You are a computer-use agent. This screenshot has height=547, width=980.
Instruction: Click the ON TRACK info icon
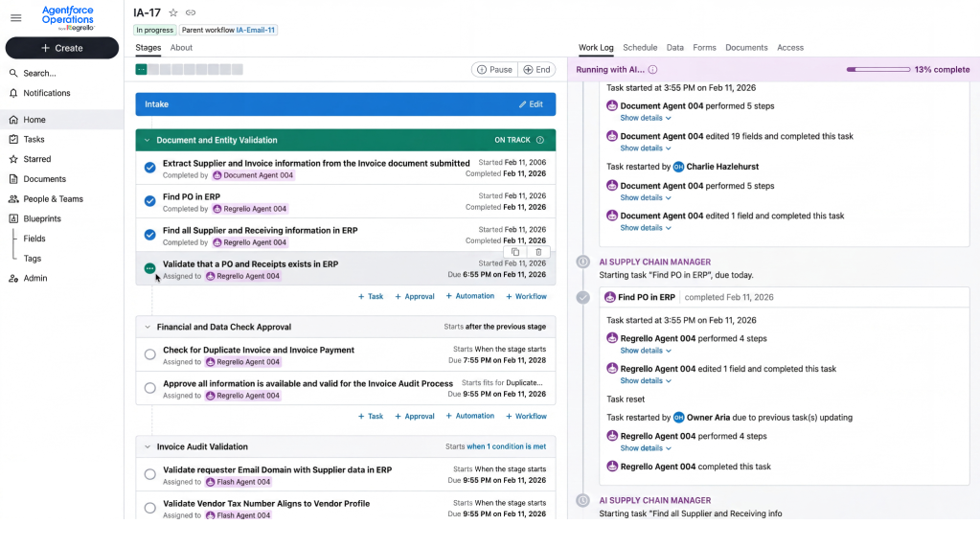(540, 140)
